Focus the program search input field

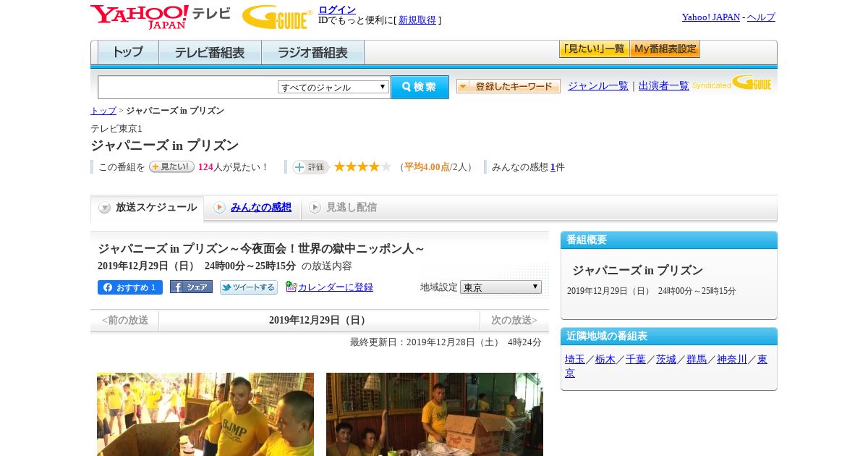(x=187, y=87)
